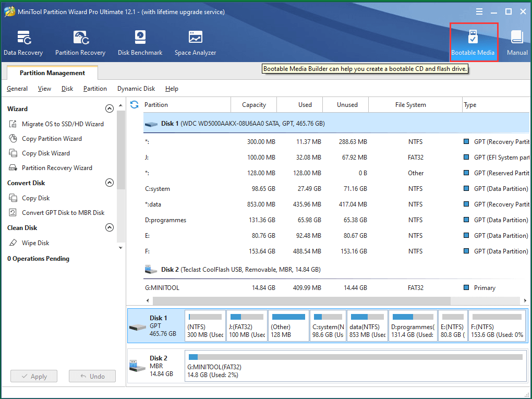Click the Bootable Media builder icon
This screenshot has width=532, height=399.
point(473,37)
